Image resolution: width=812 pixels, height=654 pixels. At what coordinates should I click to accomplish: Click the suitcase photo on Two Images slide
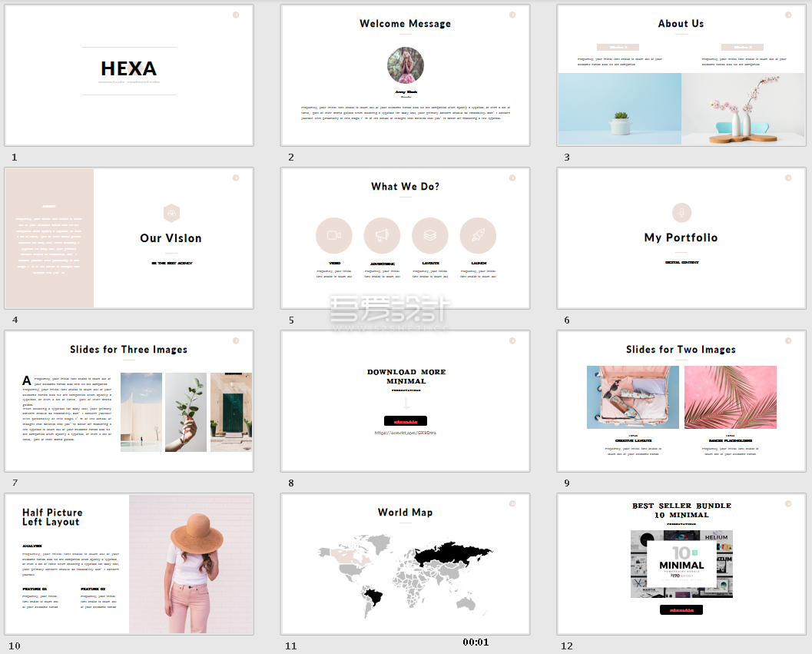[x=632, y=397]
